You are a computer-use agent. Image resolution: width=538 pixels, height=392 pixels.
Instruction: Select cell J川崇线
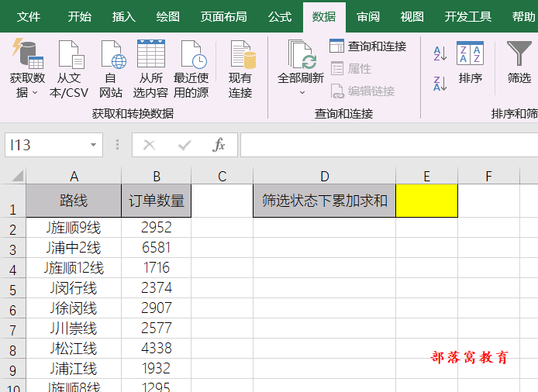coord(74,328)
